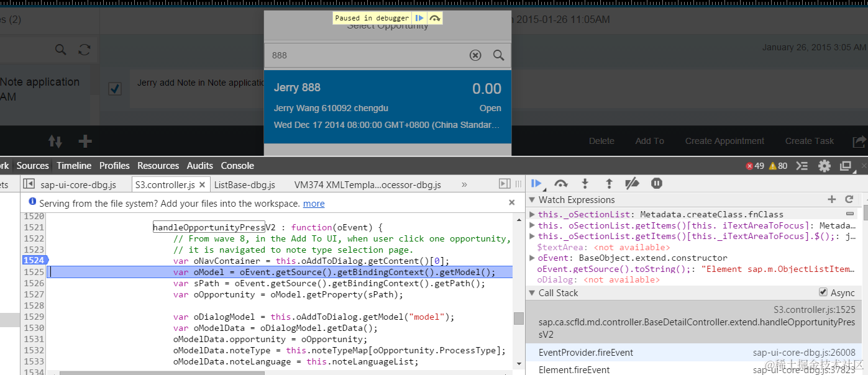Refresh watch expressions

tap(849, 199)
